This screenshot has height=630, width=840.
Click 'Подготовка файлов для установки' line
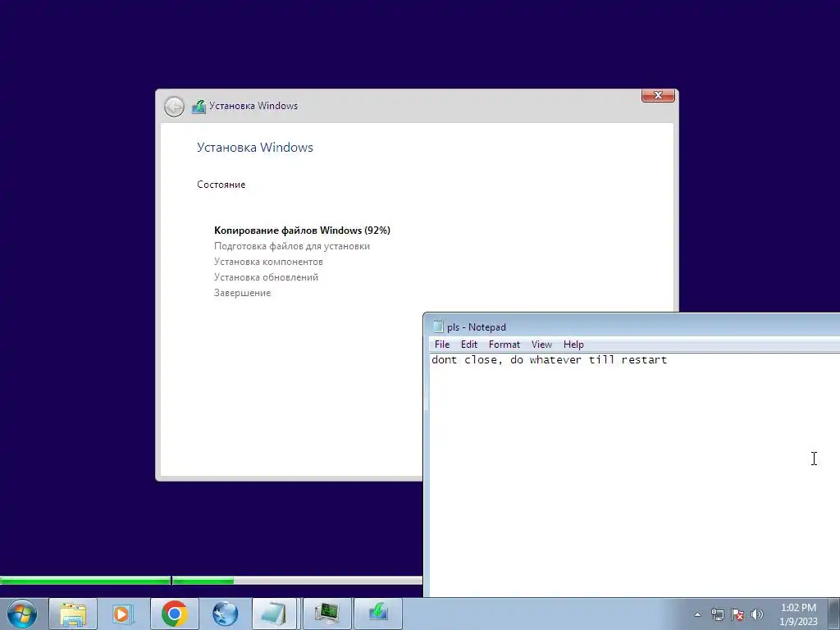point(292,246)
